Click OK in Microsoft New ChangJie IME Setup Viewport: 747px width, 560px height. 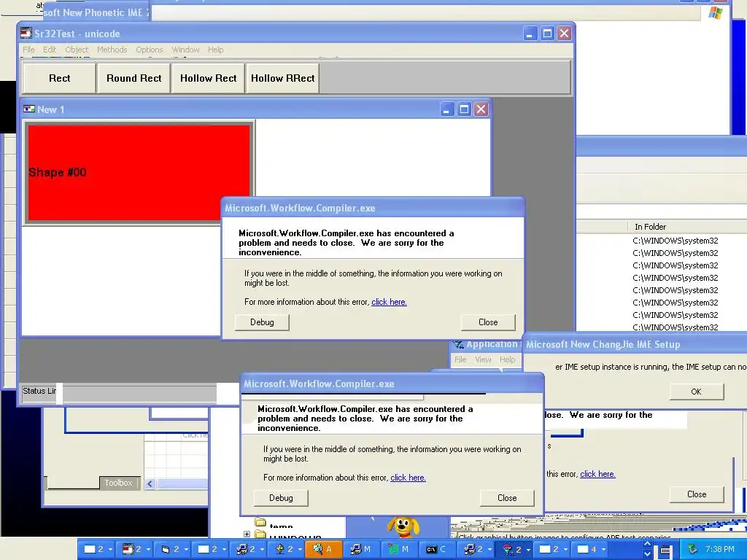tap(697, 392)
